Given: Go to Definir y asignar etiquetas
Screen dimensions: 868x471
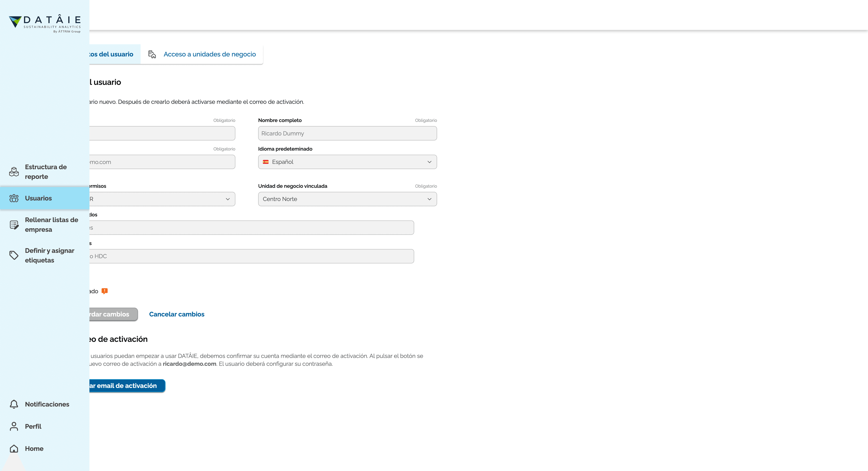Looking at the screenshot, I should (x=45, y=255).
